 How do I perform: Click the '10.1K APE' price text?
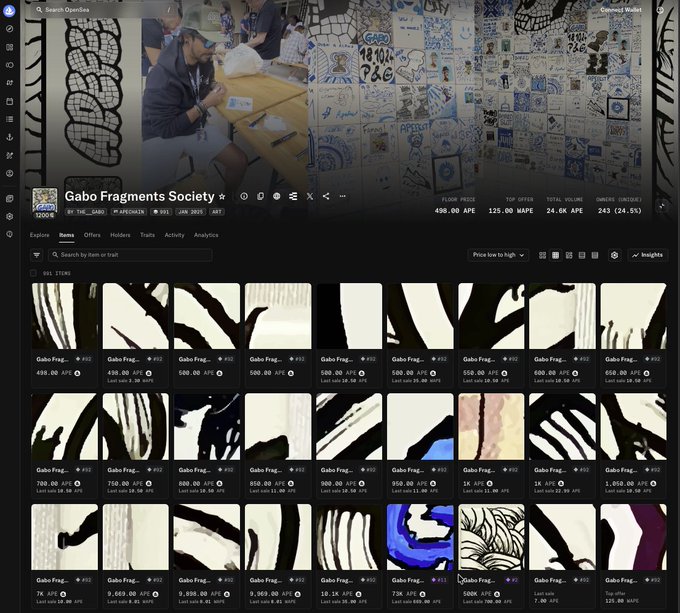pos(337,594)
